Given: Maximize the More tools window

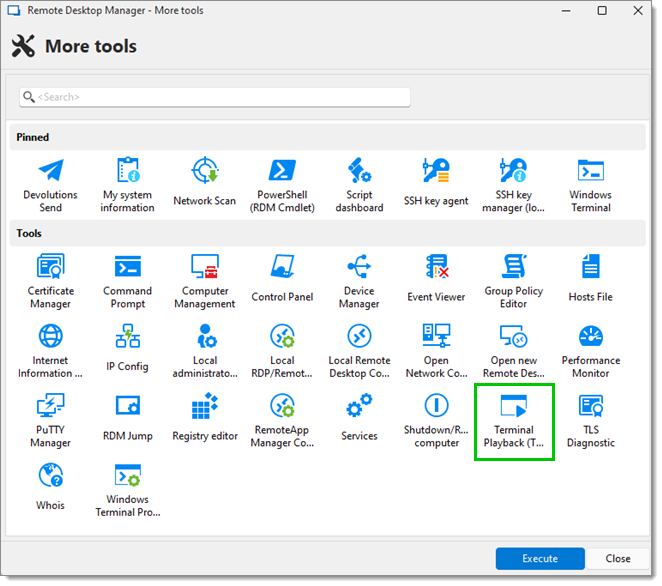Looking at the screenshot, I should [602, 11].
